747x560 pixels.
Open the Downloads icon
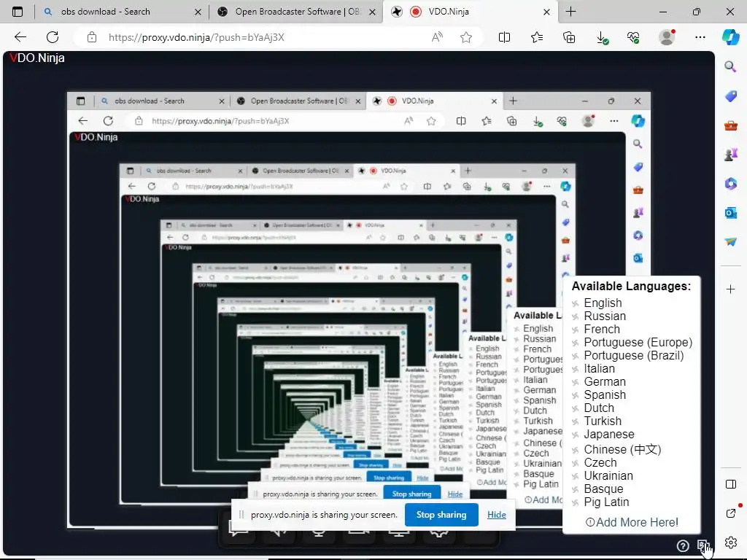click(x=602, y=38)
